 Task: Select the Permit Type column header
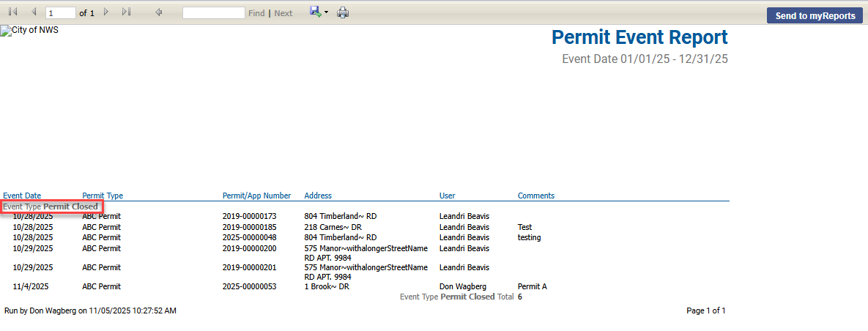103,196
